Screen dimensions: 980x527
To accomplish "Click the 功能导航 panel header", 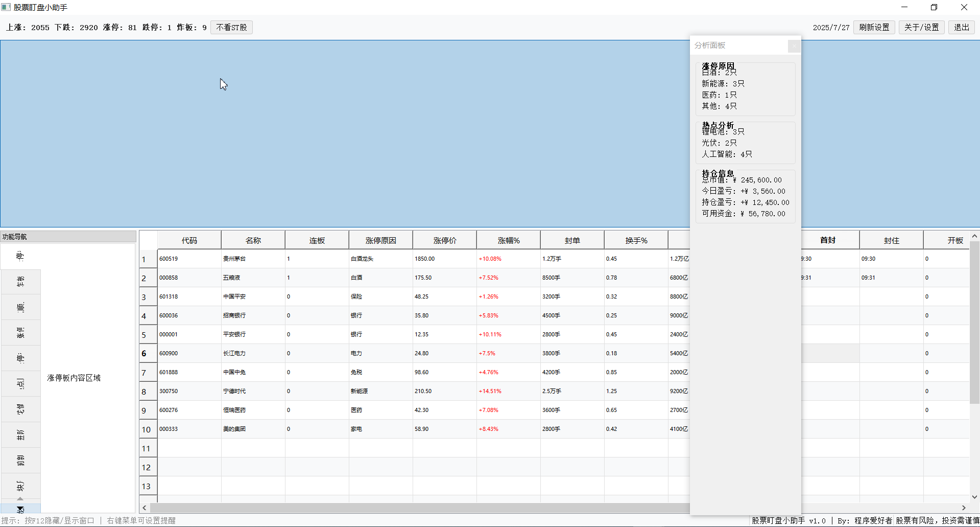I will (x=68, y=237).
